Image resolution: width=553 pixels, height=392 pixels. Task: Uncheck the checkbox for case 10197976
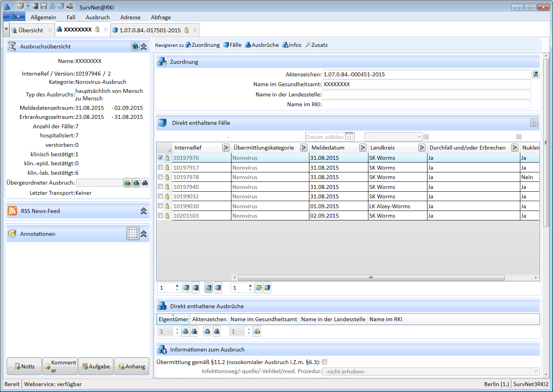point(161,158)
